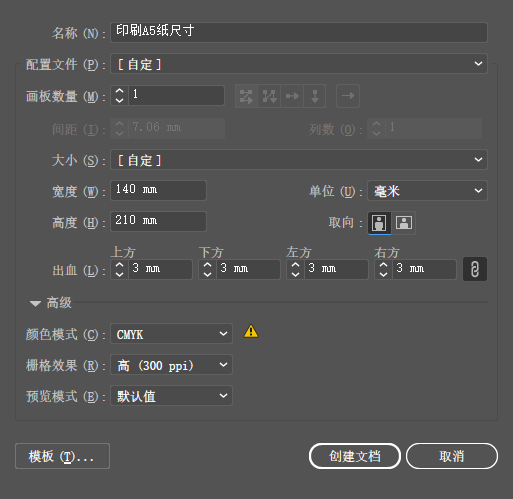Open the 配置文件 profile dropdown

[x=299, y=64]
